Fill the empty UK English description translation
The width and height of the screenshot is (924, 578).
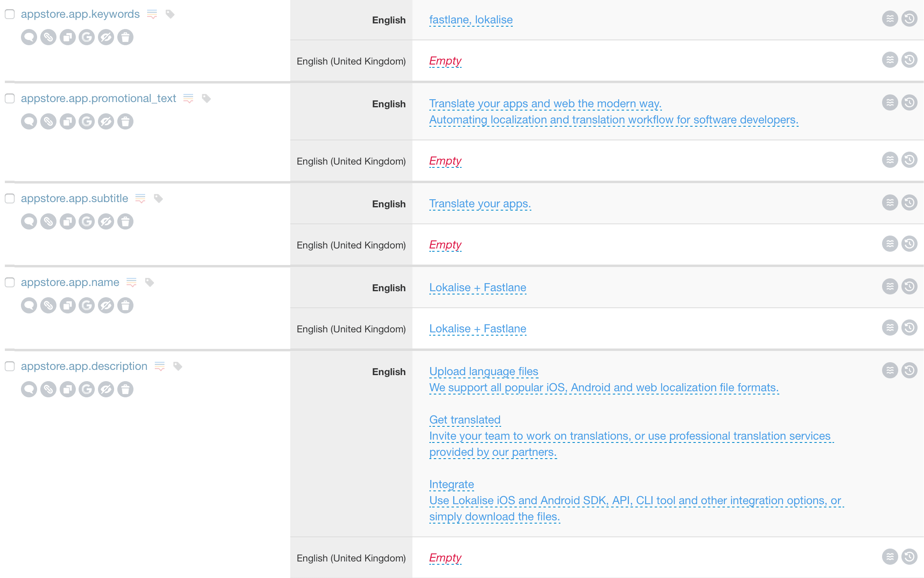pyautogui.click(x=445, y=558)
